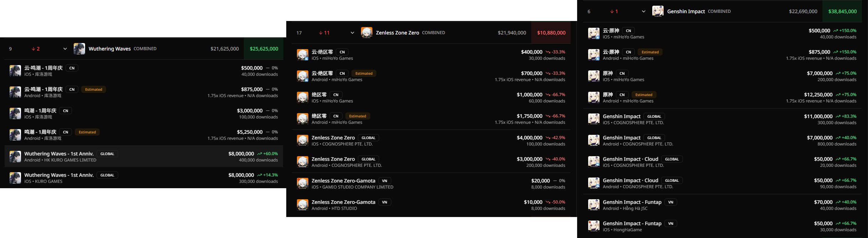Image resolution: width=868 pixels, height=238 pixels.
Task: Click icon of 鸣潮 - 1周年庆 iOS $3,000,000 row
Action: pos(15,113)
